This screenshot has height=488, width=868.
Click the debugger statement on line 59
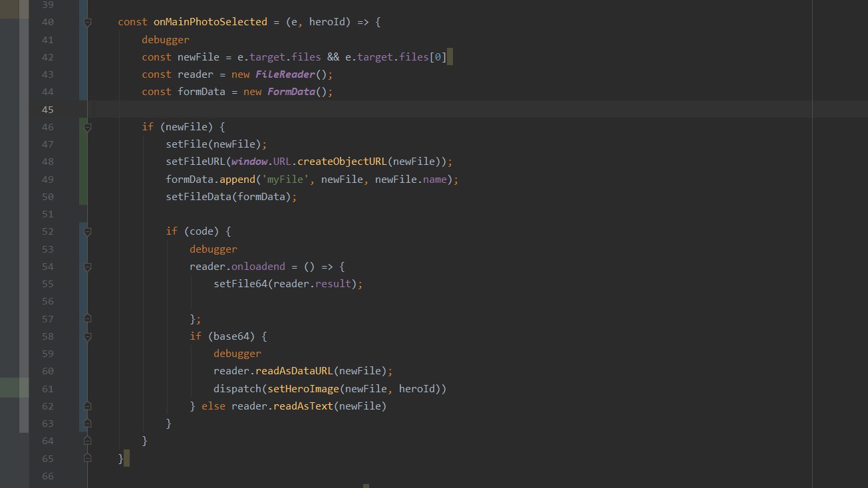coord(237,354)
